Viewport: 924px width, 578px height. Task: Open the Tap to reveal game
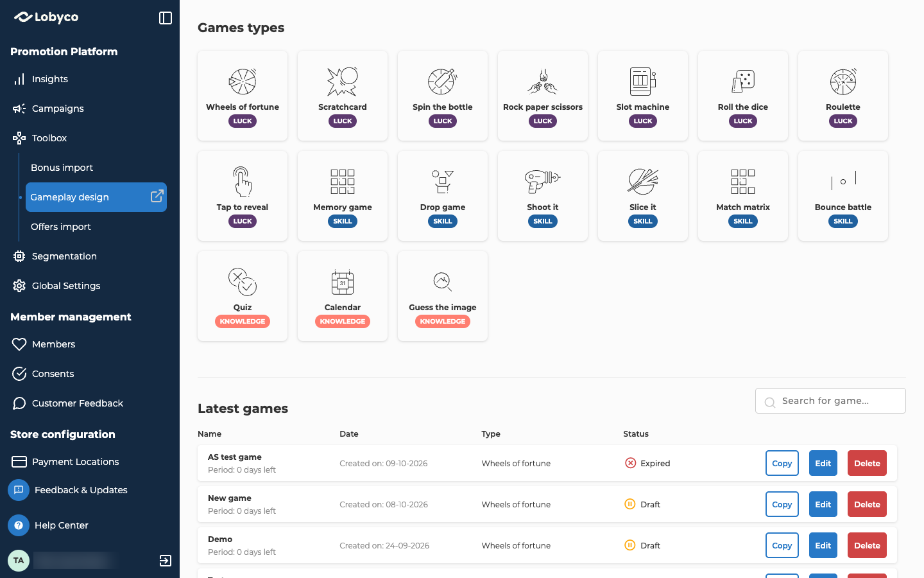tap(243, 196)
